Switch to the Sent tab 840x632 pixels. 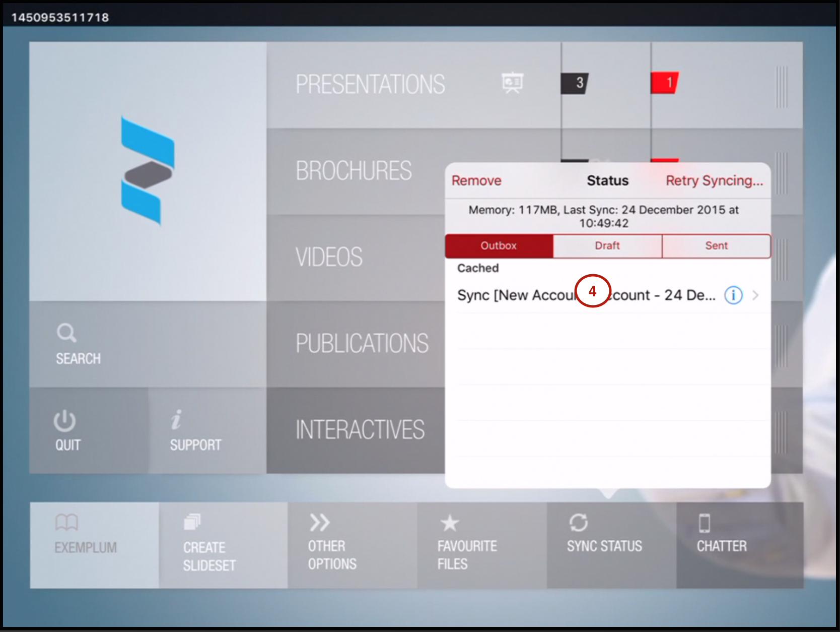(716, 246)
